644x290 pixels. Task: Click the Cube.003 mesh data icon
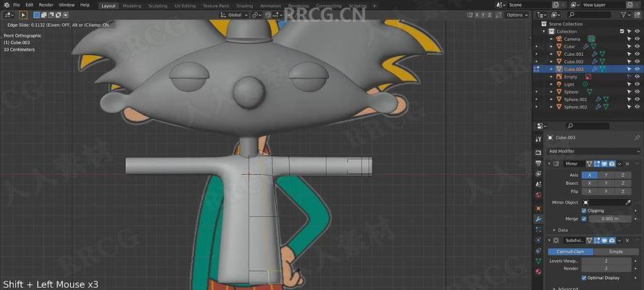[602, 69]
